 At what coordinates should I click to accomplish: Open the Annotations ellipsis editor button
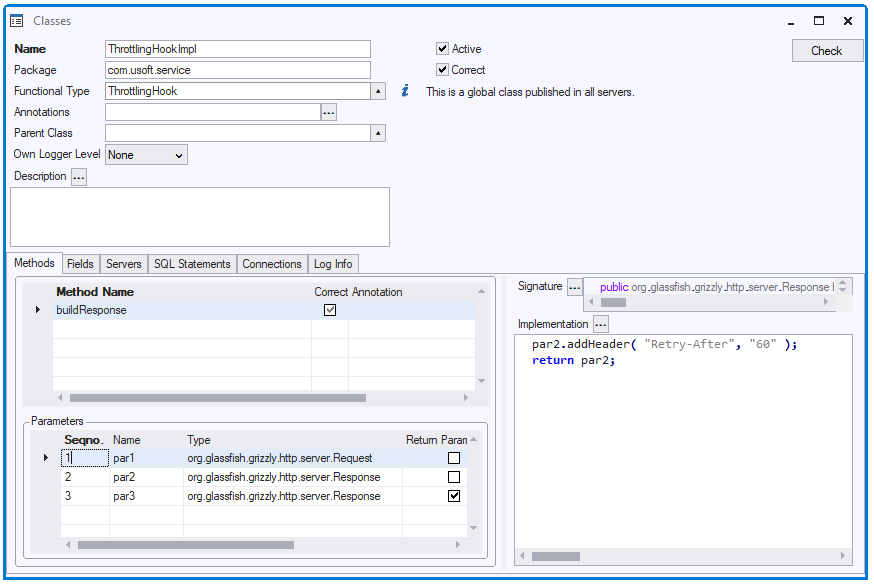click(329, 112)
